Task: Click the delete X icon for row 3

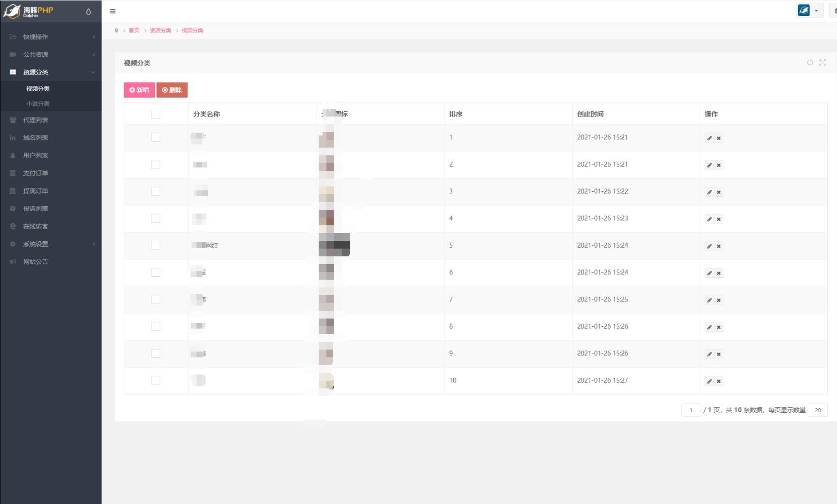Action: 719,192
